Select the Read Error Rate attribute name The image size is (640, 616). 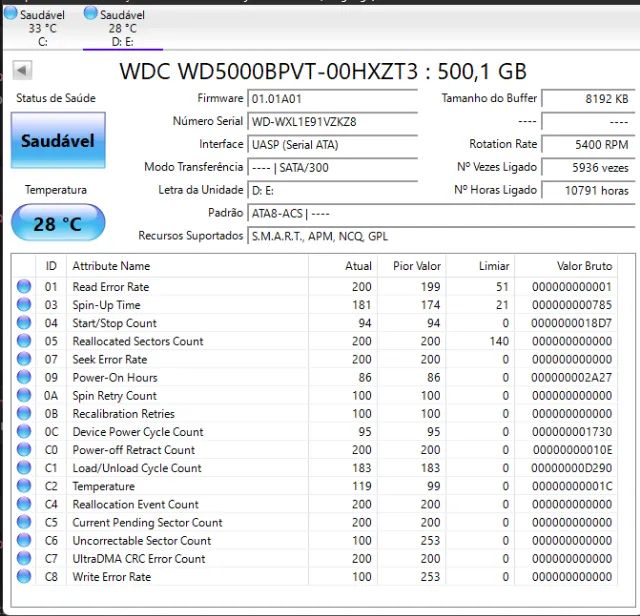111,287
